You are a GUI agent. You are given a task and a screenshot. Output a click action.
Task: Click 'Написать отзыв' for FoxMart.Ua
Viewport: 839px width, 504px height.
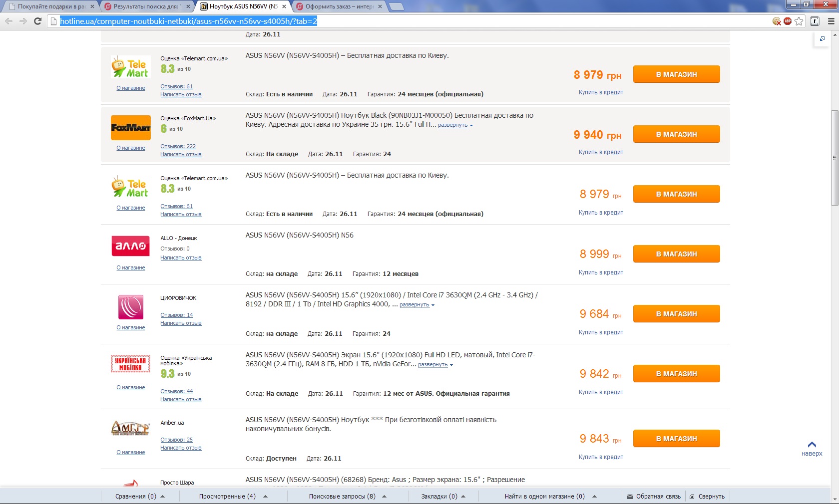181,154
